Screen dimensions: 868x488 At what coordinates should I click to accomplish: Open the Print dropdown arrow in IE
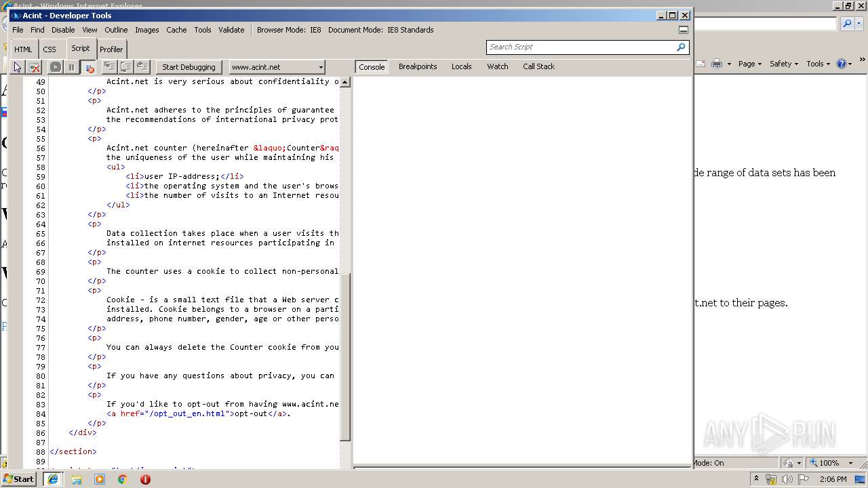click(x=729, y=64)
